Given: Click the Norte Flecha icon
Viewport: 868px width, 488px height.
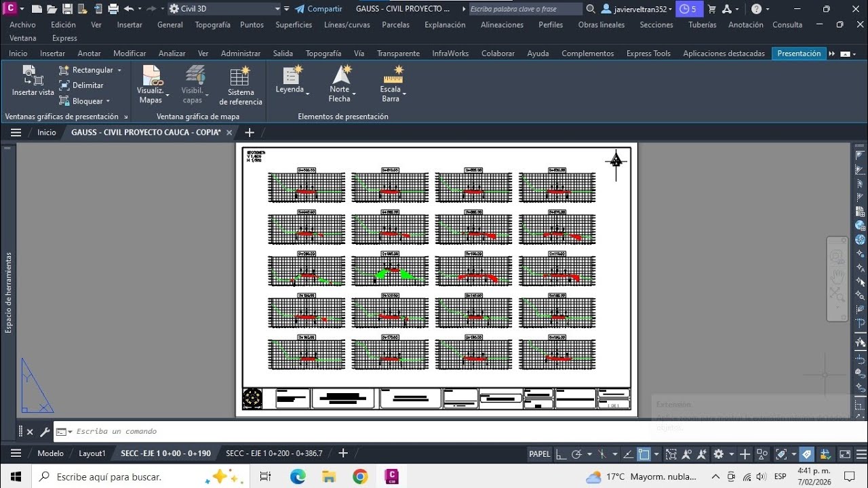Looking at the screenshot, I should pyautogui.click(x=341, y=74).
